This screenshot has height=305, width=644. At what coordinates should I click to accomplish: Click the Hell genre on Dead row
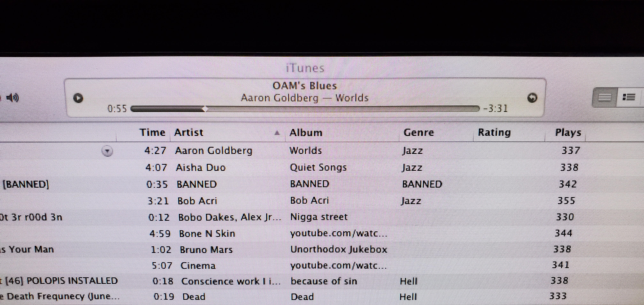pos(408,297)
